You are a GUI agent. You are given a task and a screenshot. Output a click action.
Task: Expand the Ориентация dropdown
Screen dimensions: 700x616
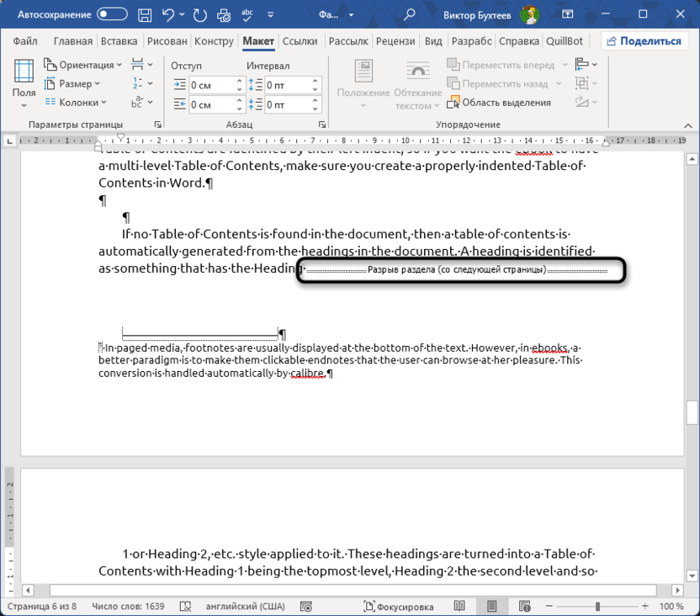click(82, 65)
